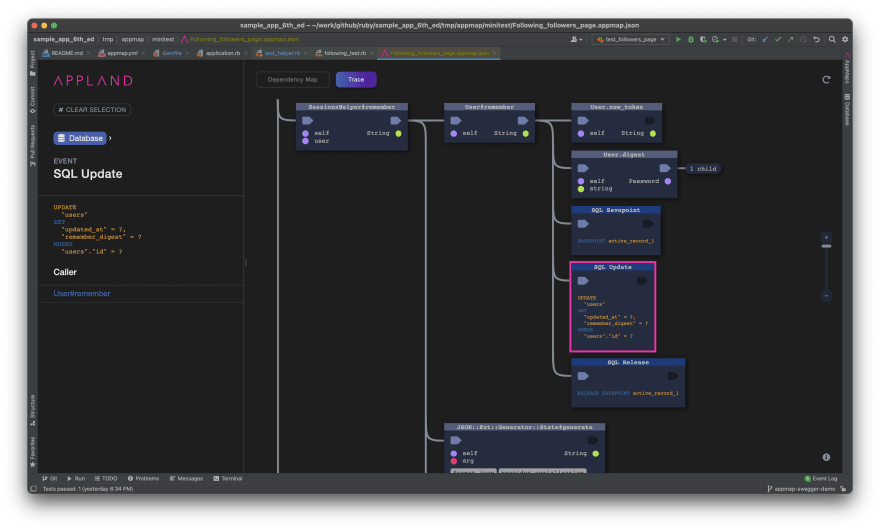Screen dimensions: 880x530
Task: Open the Terminal tool window
Action: point(227,479)
